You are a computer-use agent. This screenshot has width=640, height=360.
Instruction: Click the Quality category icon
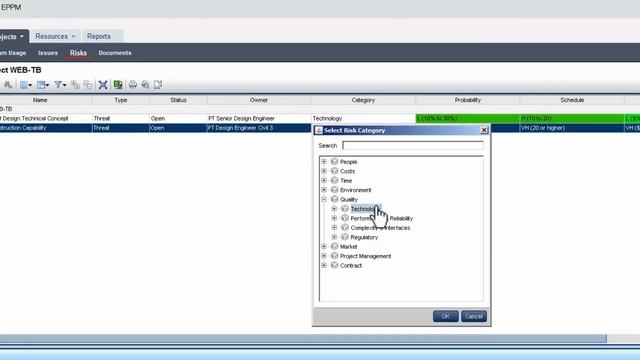tap(334, 199)
